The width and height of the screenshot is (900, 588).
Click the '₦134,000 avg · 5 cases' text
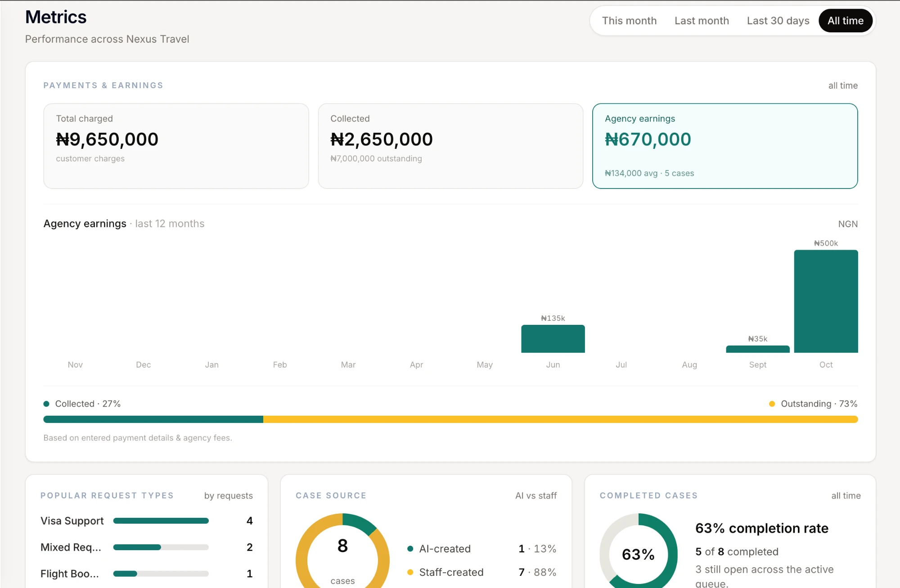click(x=649, y=173)
